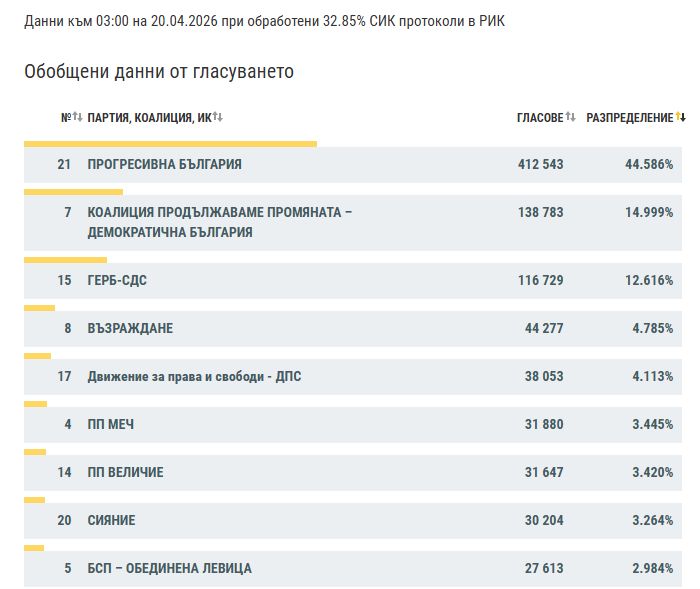The width and height of the screenshot is (700, 589).
Task: Click the sort arrows next to ГЛАСОВЕ
Action: (571, 118)
